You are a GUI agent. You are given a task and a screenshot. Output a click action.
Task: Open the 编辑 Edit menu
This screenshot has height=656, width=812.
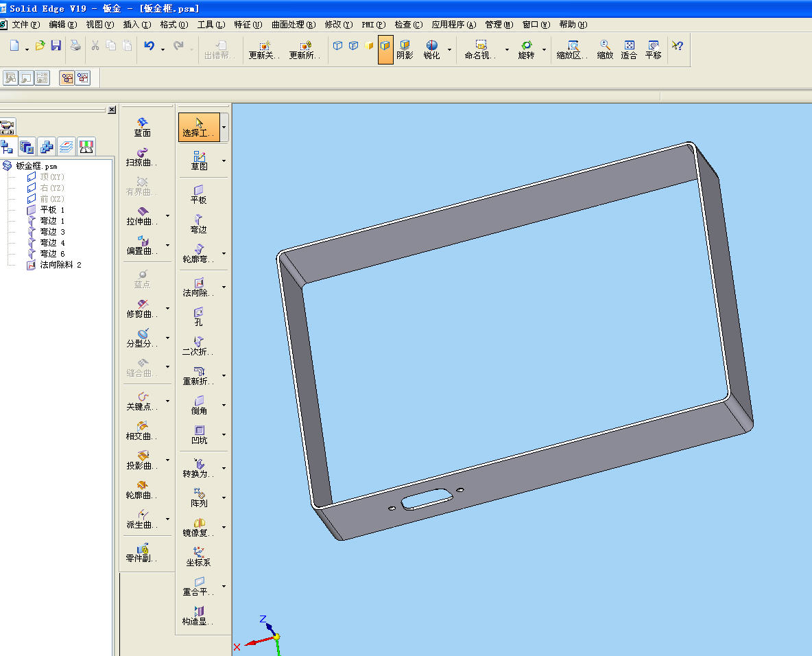62,24
